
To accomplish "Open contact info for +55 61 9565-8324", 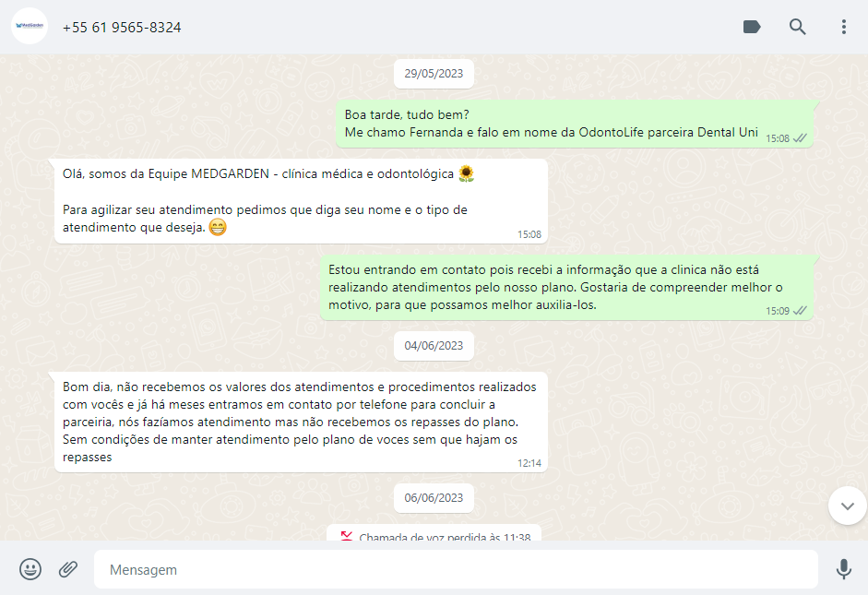I will point(122,27).
